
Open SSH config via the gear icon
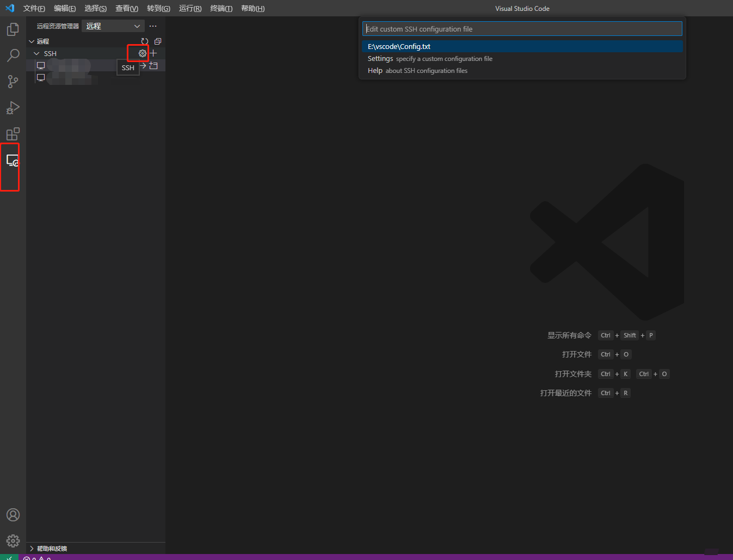(143, 53)
